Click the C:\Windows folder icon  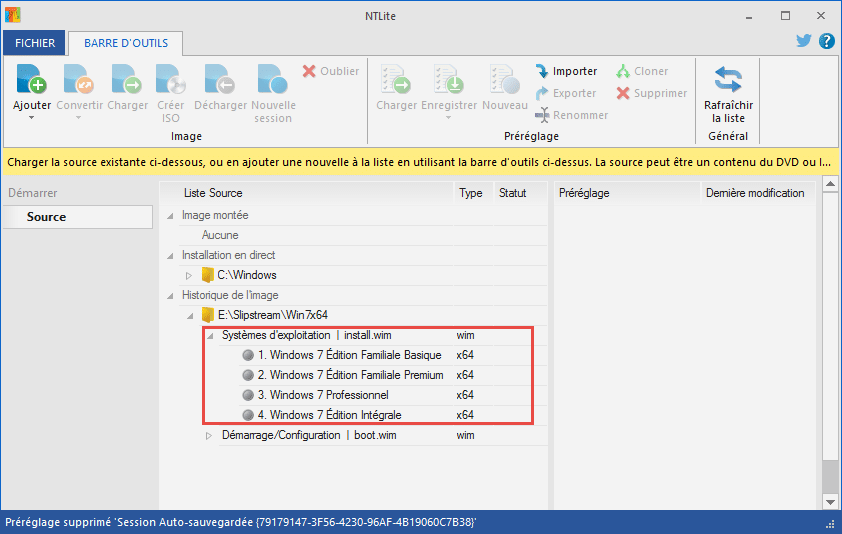tap(208, 275)
